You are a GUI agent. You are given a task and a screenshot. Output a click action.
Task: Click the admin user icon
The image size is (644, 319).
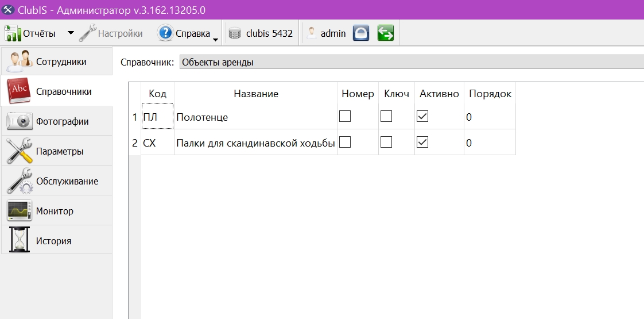pyautogui.click(x=312, y=33)
